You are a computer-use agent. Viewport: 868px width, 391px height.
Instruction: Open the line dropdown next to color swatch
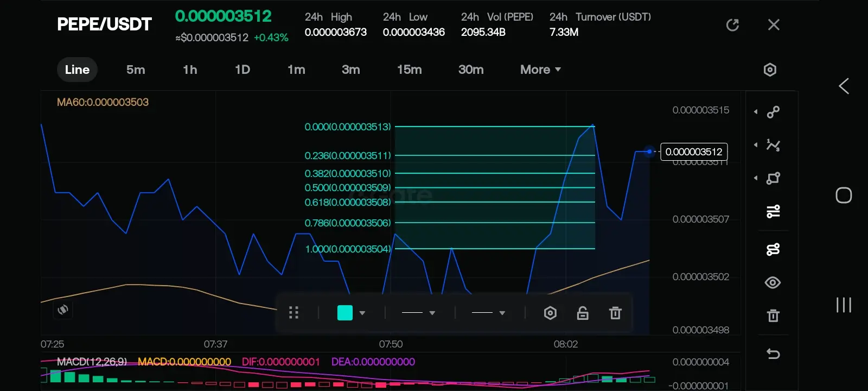(x=418, y=313)
